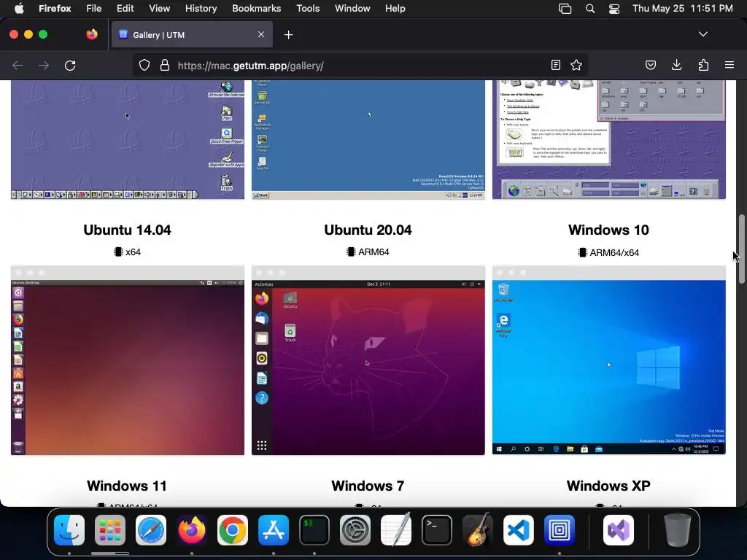Open the ReactOS blue desktop screenshot

pos(368,139)
